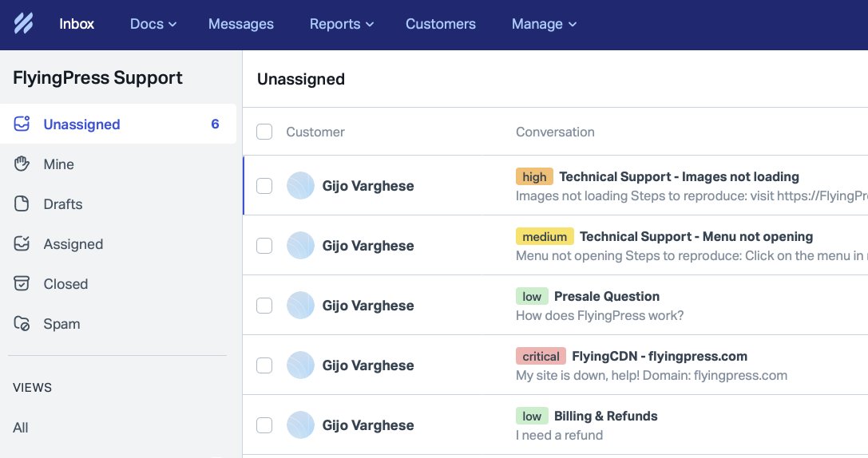Screen dimensions: 868x458
Task: Click the Mine hand icon
Action: (22, 164)
